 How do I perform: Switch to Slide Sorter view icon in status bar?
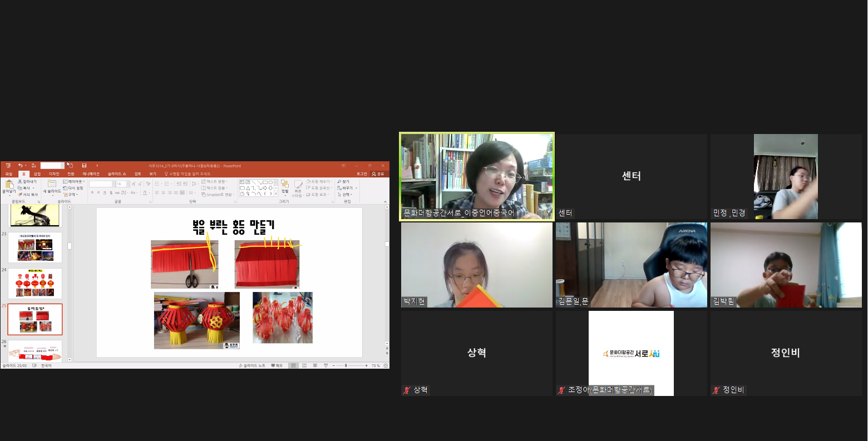pyautogui.click(x=304, y=365)
